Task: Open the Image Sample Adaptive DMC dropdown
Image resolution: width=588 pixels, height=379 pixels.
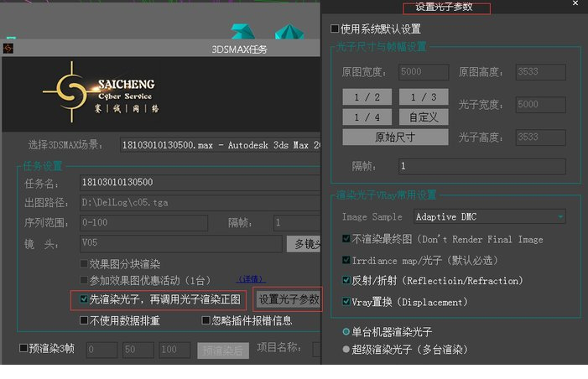Action: tap(490, 216)
